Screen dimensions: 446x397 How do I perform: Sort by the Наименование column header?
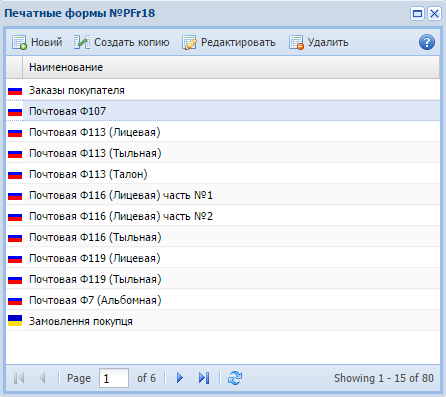pos(231,67)
